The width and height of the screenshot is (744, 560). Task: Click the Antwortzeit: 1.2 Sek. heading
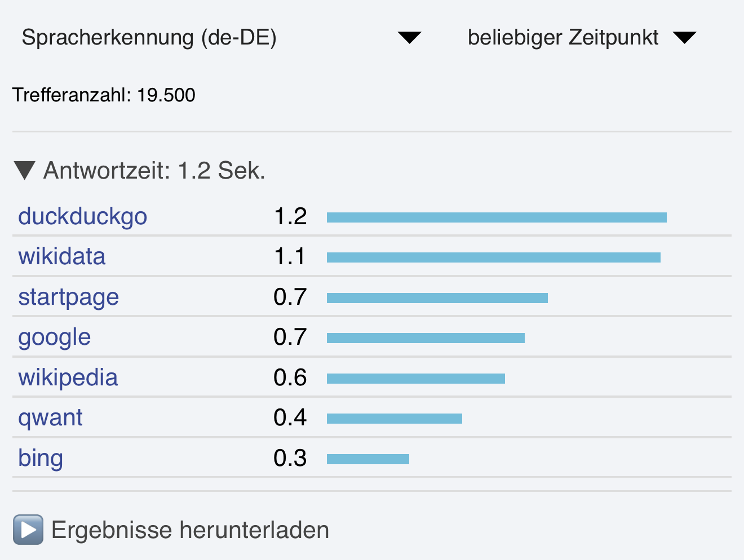coord(154,170)
